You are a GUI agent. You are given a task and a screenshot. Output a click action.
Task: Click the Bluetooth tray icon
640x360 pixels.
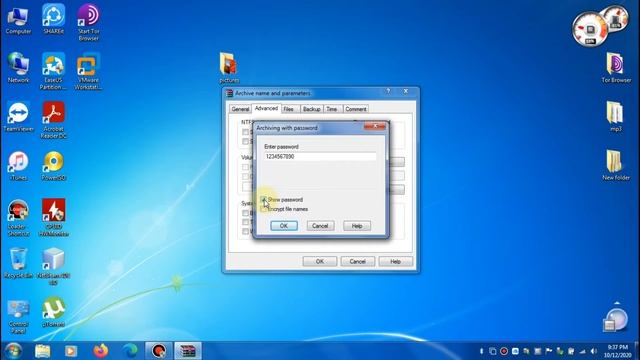(x=482, y=351)
